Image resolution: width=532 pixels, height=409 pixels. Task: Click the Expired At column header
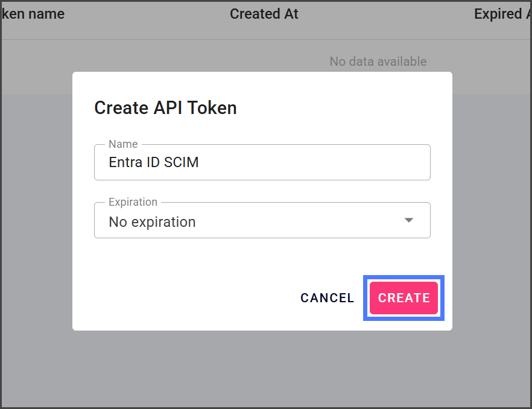coord(499,14)
